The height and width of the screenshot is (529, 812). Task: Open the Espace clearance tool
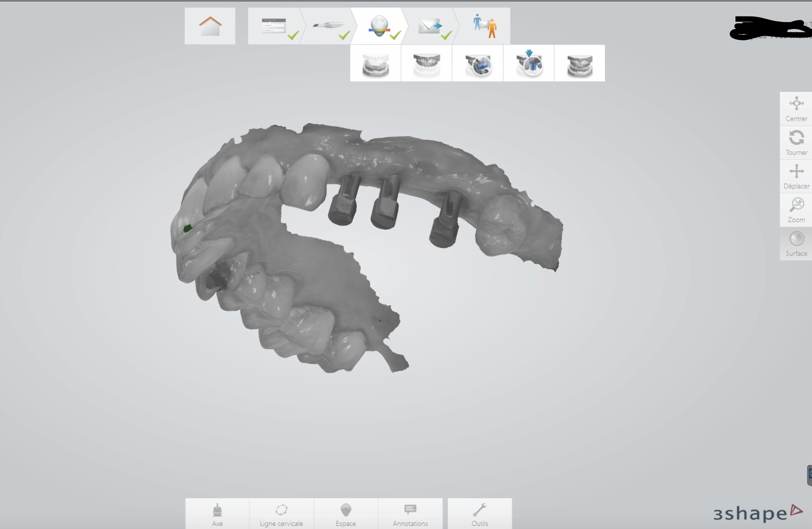pos(346,514)
